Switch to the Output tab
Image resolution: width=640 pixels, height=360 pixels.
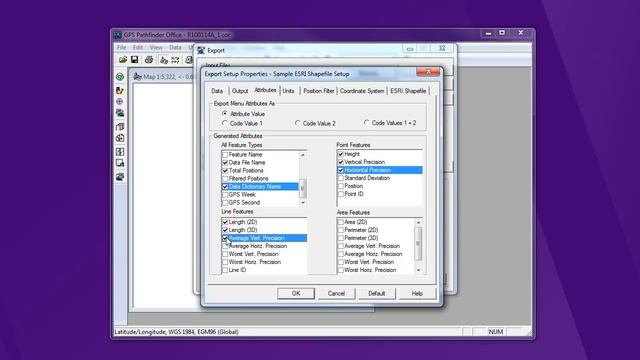coord(240,91)
